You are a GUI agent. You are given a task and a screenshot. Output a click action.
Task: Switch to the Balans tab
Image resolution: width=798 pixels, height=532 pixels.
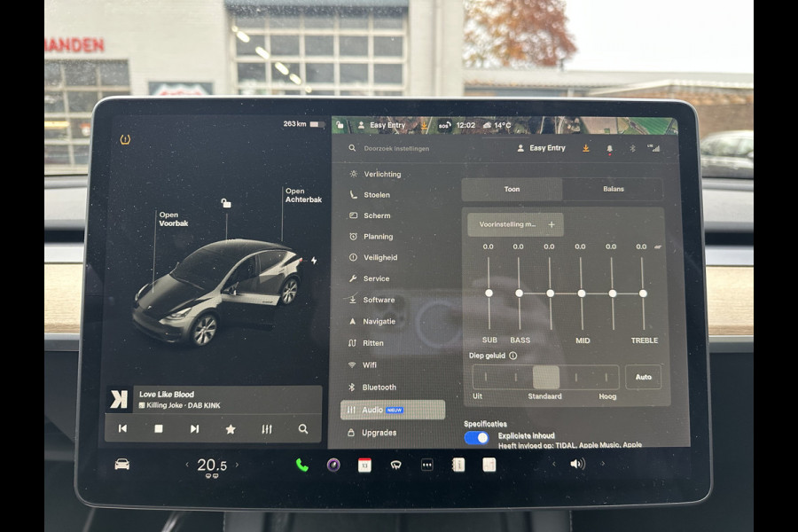click(613, 189)
